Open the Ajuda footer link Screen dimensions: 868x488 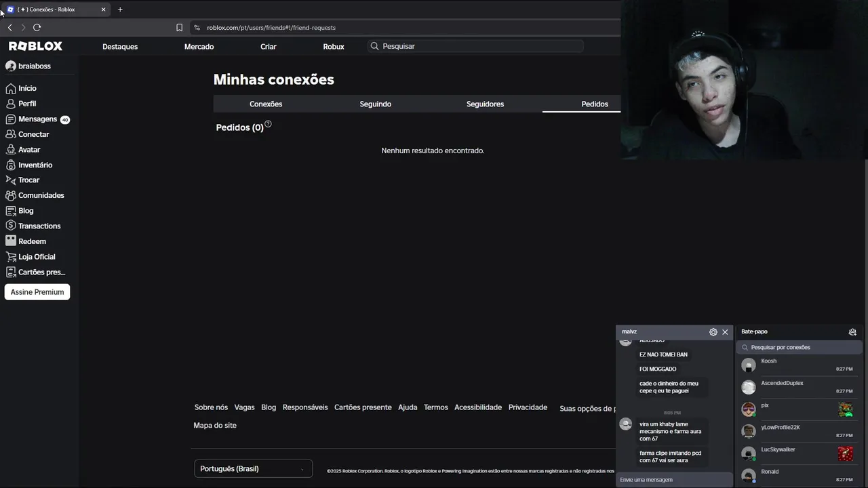tap(408, 407)
